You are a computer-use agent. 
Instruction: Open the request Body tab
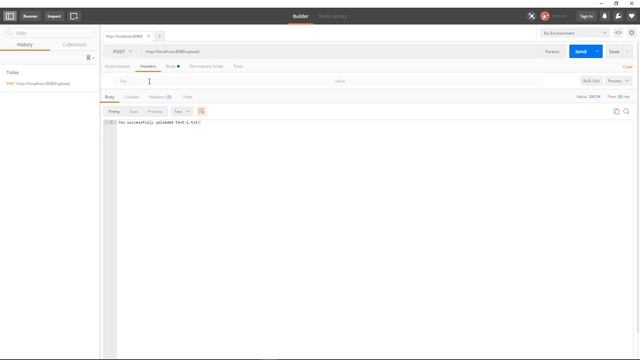click(x=172, y=66)
